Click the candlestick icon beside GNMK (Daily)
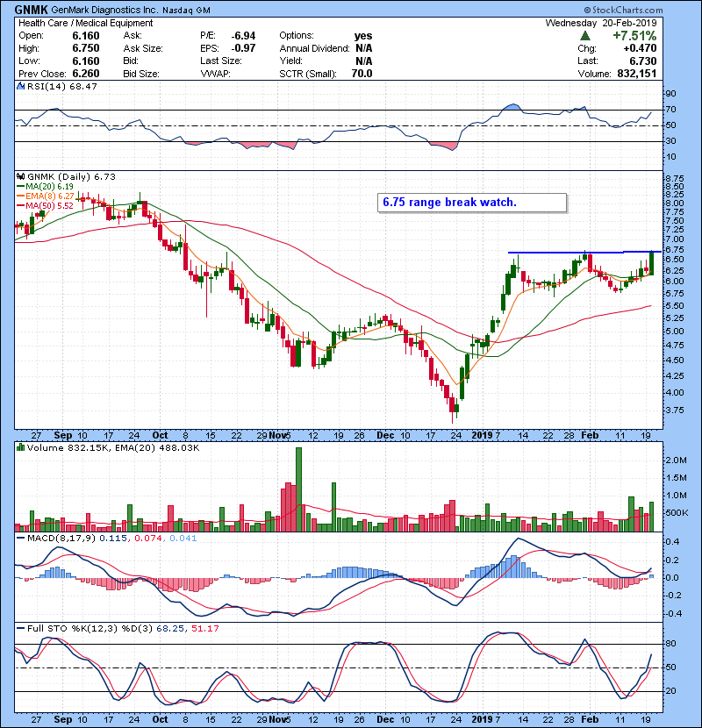Image resolution: width=702 pixels, height=728 pixels. [x=20, y=176]
